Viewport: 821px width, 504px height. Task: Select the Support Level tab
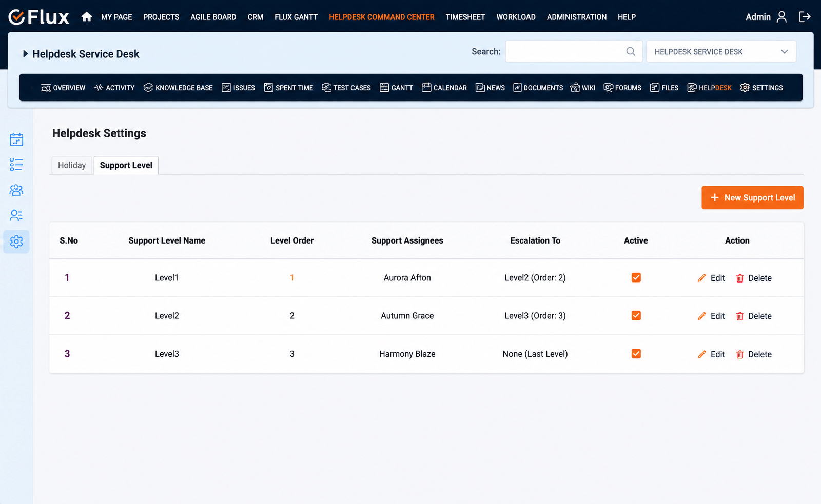[126, 165]
